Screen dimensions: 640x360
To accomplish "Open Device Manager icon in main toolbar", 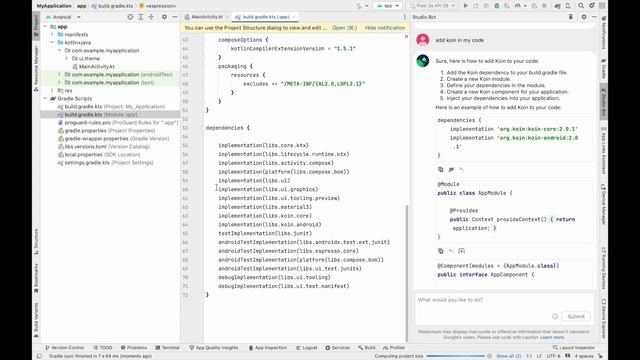I will (x=568, y=6).
